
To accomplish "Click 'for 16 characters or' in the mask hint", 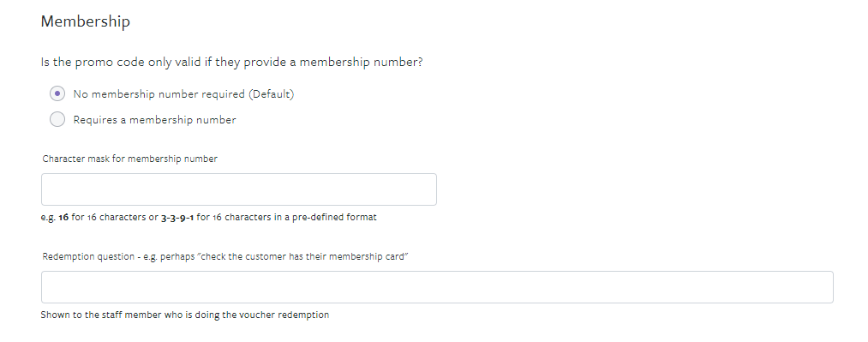I will (115, 217).
